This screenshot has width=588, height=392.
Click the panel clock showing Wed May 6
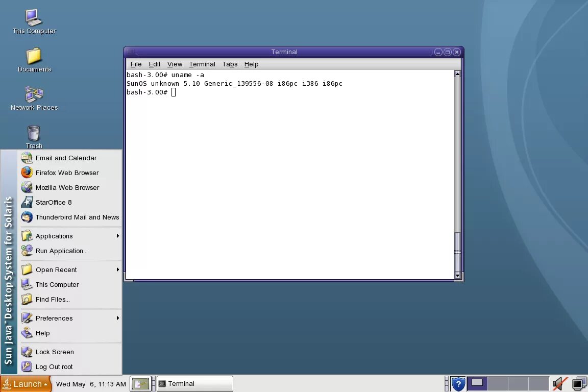pos(91,384)
